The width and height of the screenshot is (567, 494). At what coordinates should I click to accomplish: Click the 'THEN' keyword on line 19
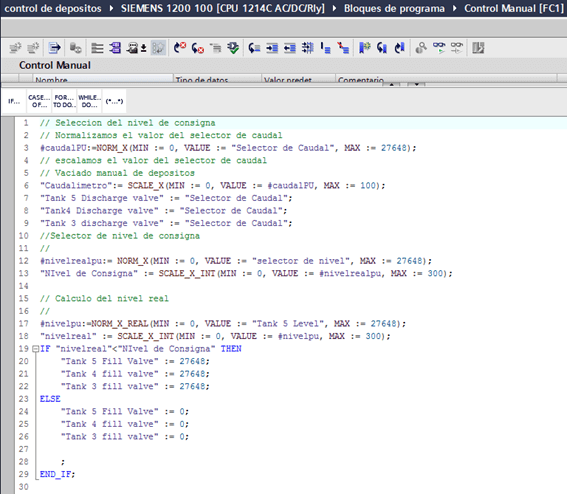click(x=231, y=349)
